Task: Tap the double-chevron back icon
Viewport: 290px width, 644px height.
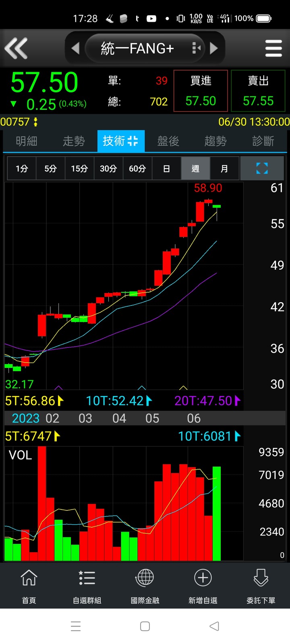Action: pyautogui.click(x=16, y=48)
